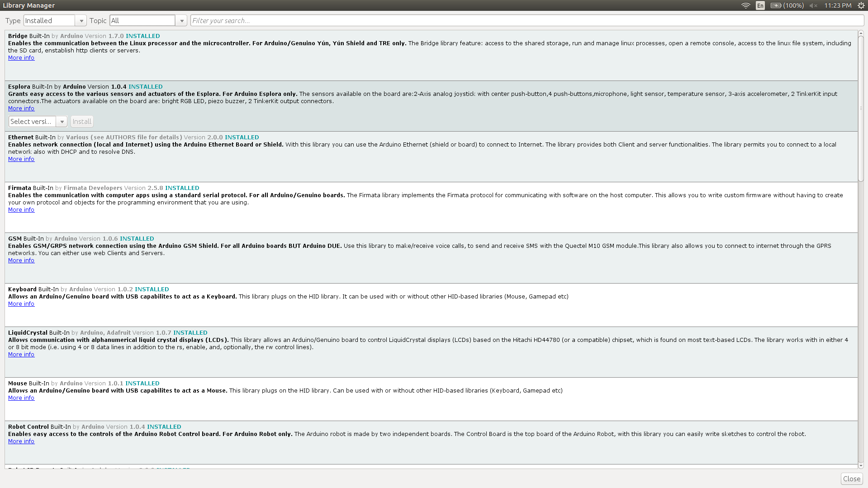Open More info for the Bridge library

[x=21, y=57]
